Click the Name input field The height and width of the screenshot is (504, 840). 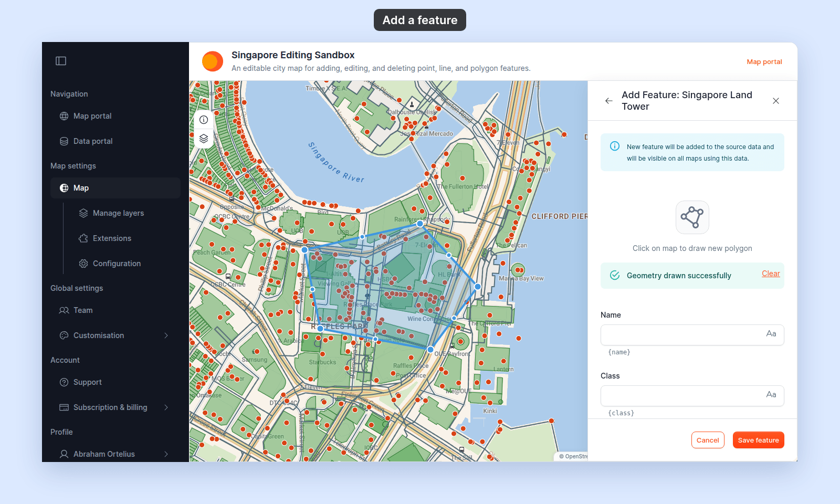point(692,335)
